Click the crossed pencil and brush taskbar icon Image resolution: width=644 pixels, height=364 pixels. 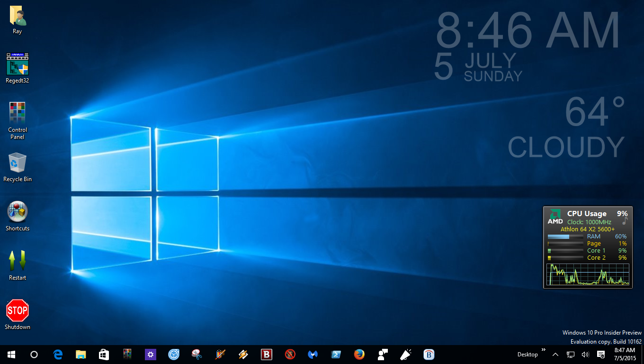pyautogui.click(x=220, y=354)
